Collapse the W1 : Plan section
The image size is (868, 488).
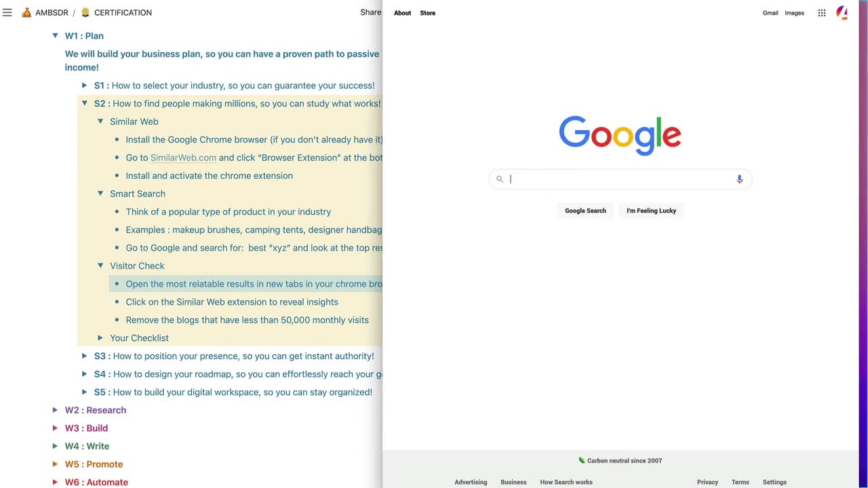coord(56,35)
